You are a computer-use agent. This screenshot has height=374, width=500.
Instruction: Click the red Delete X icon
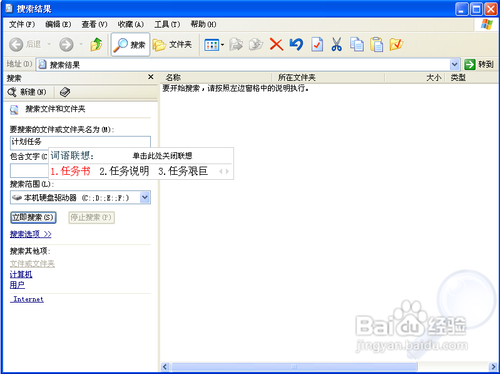click(276, 44)
